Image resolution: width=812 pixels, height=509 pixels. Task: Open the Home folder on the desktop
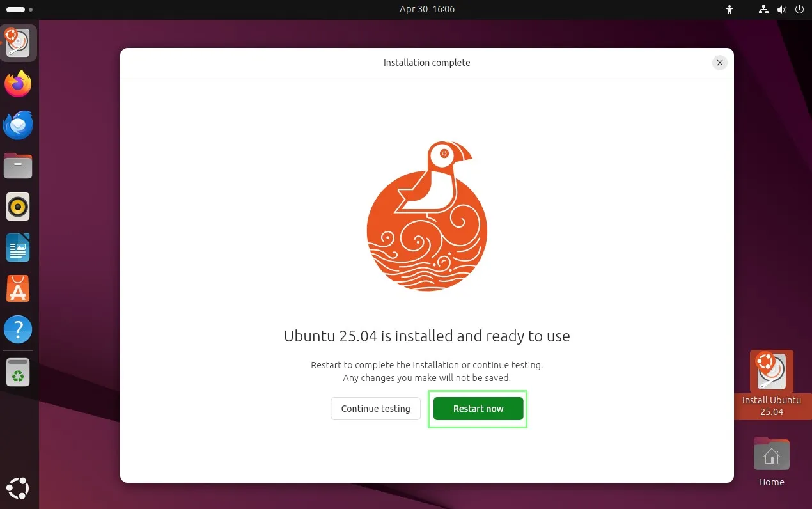click(772, 462)
